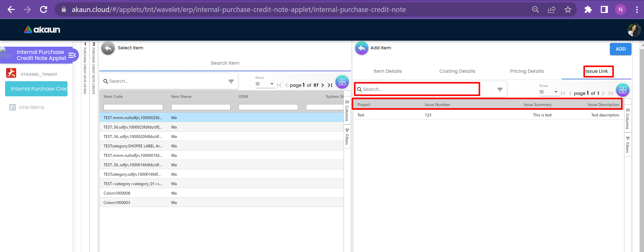The height and width of the screenshot is (252, 644).
Task: Open grid view icon in Issue Link panel
Action: [x=622, y=90]
